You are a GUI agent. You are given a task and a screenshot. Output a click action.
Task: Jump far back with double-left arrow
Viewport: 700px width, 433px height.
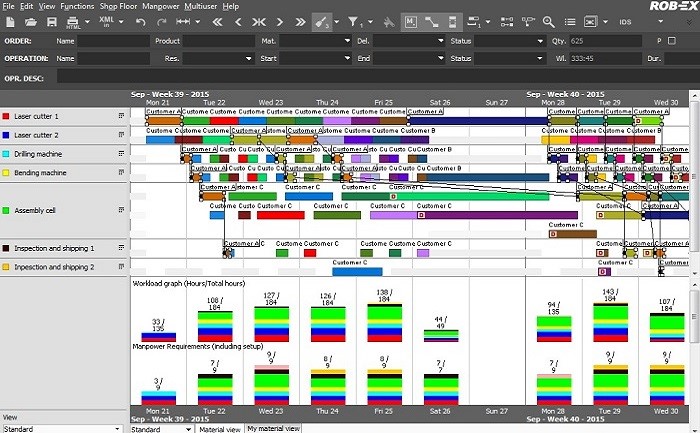(217, 21)
